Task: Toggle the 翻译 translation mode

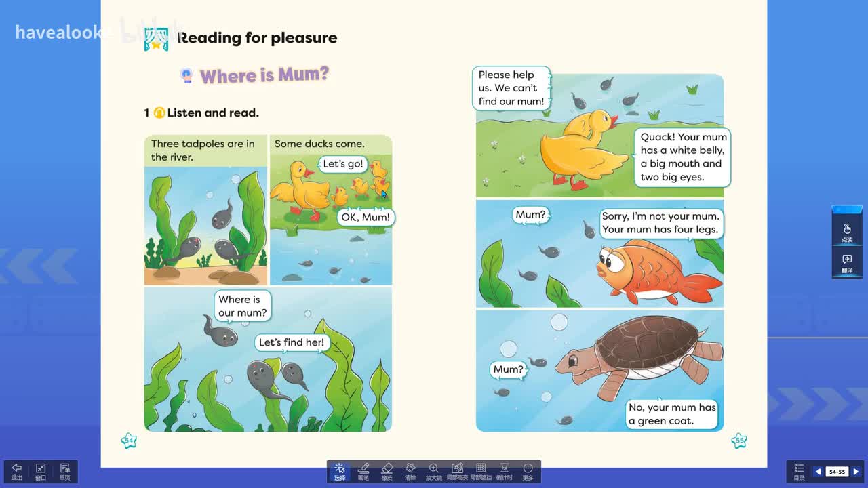Action: click(847, 264)
